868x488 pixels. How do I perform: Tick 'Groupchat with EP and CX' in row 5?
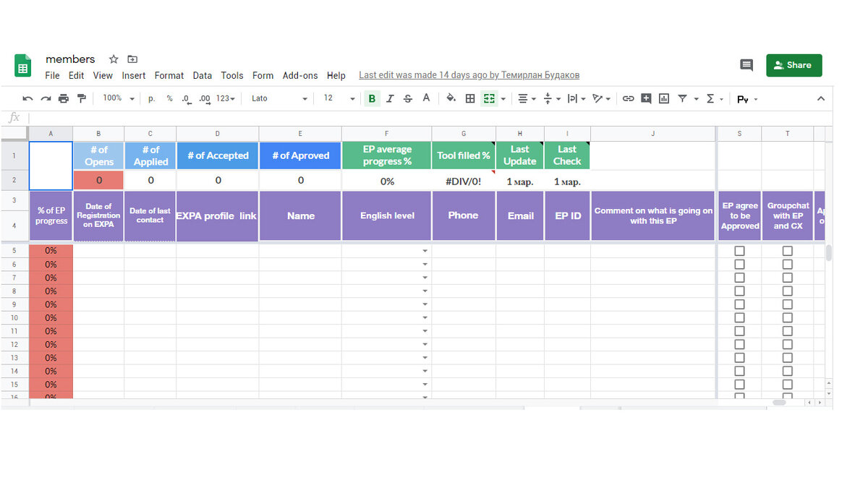(x=787, y=251)
